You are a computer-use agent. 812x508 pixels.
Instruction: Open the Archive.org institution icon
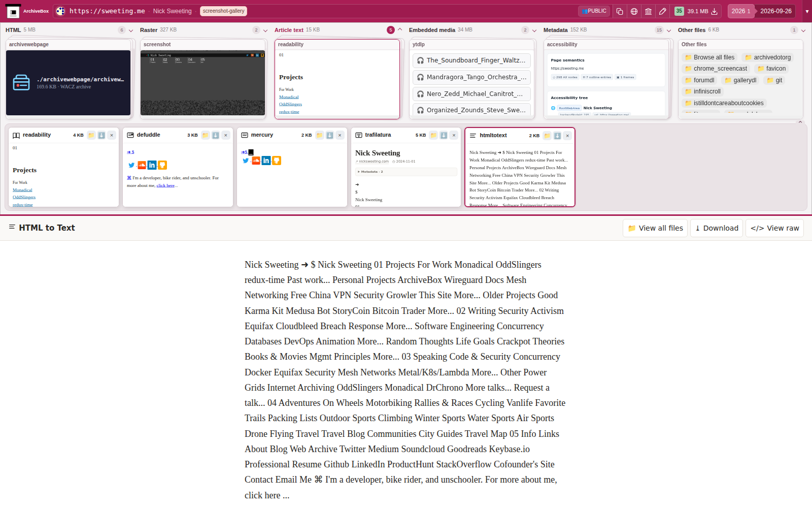coord(648,11)
